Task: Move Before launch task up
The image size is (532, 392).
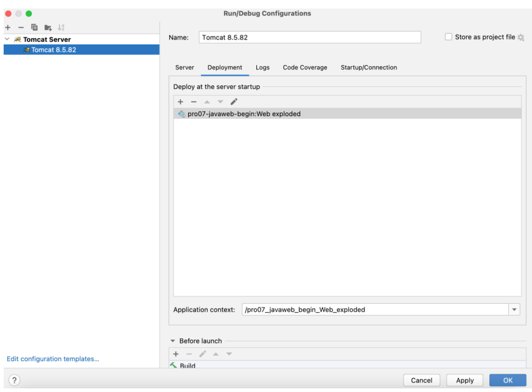Action: pyautogui.click(x=216, y=354)
